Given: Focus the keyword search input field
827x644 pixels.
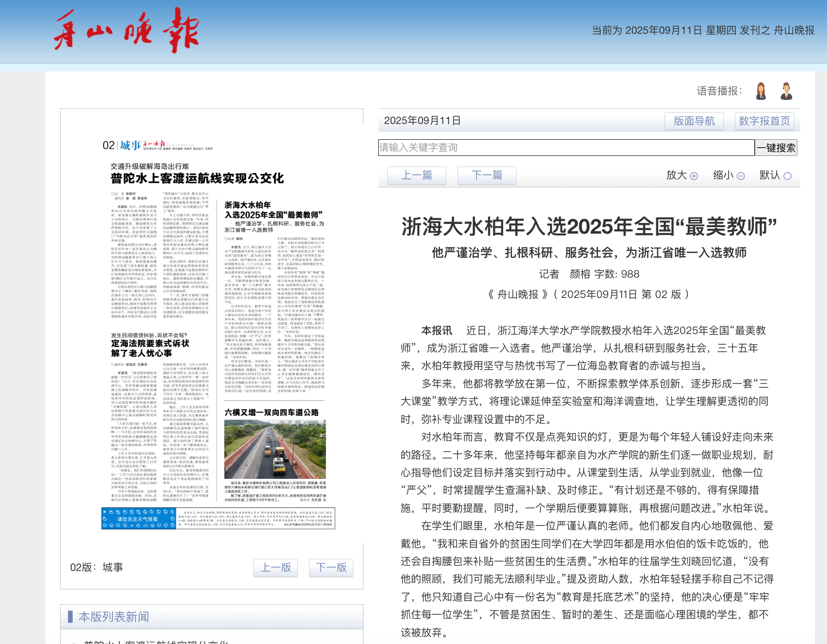Looking at the screenshot, I should pyautogui.click(x=567, y=148).
